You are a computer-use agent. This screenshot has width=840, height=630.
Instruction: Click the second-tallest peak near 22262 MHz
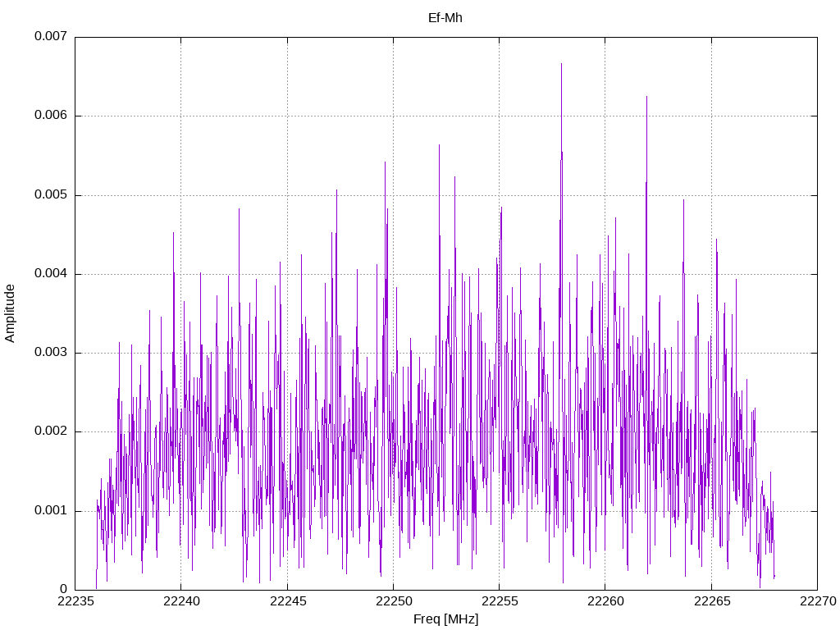coord(646,98)
